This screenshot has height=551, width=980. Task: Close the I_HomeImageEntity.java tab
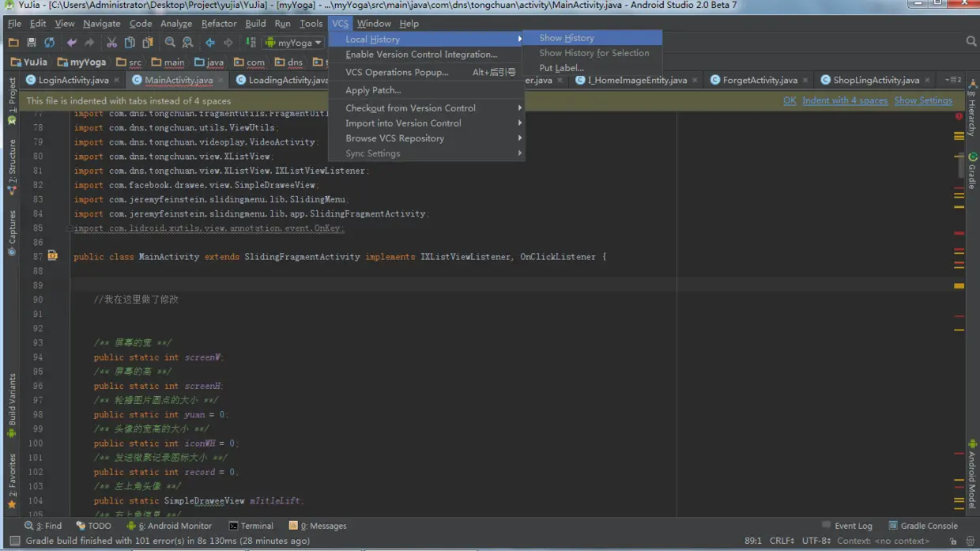point(695,81)
